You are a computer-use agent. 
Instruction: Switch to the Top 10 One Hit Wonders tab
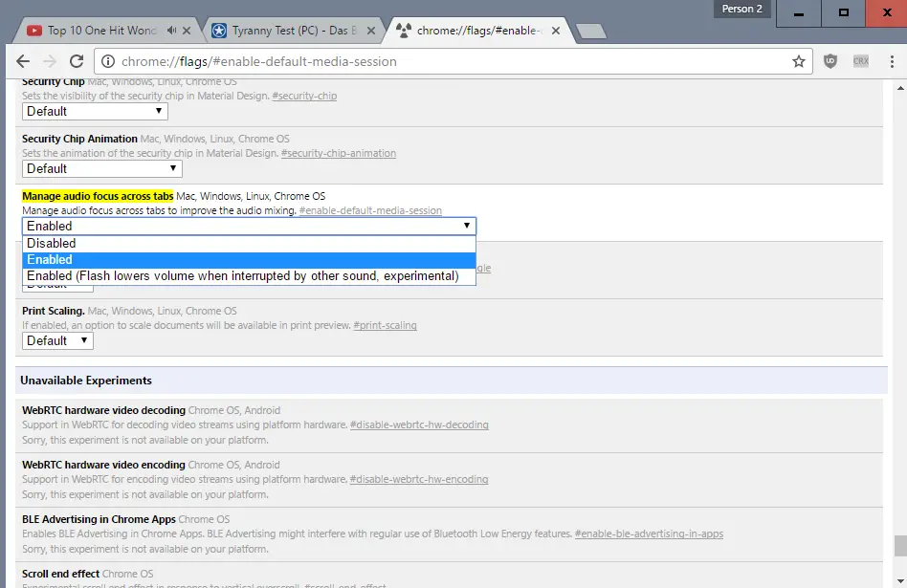[x=101, y=31]
